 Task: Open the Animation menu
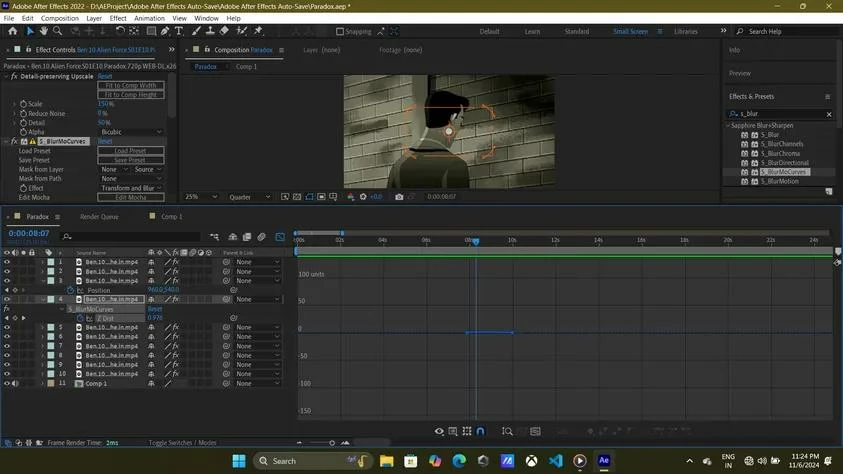(149, 18)
